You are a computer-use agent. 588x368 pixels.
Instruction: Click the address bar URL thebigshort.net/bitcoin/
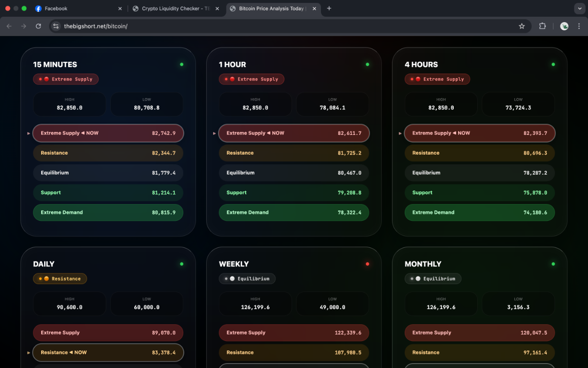(96, 26)
